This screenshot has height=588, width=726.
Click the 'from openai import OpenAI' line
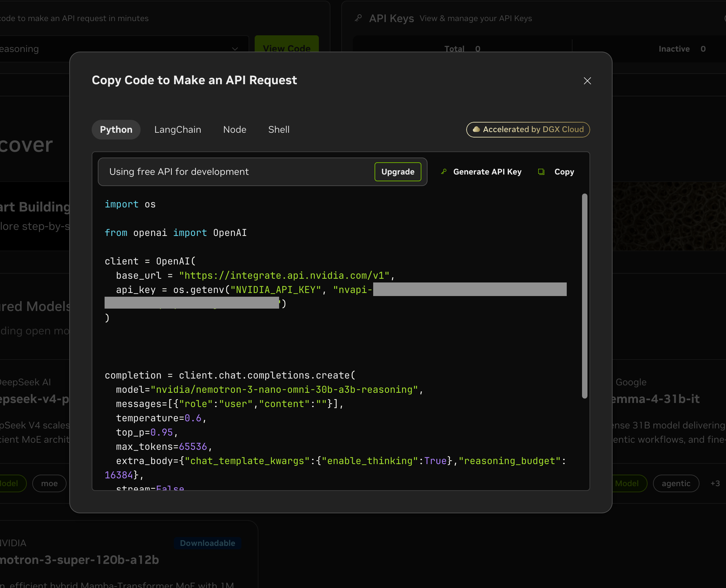pyautogui.click(x=176, y=233)
